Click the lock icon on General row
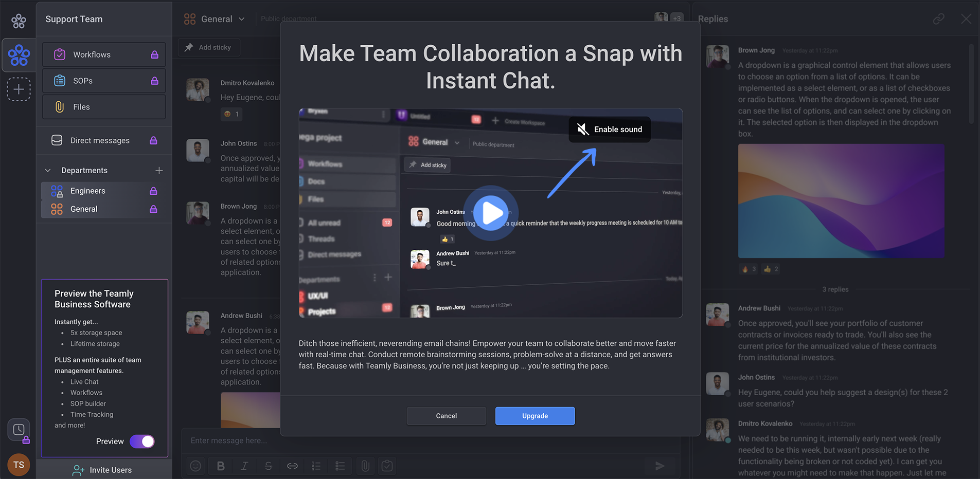The image size is (980, 479). coord(153,209)
